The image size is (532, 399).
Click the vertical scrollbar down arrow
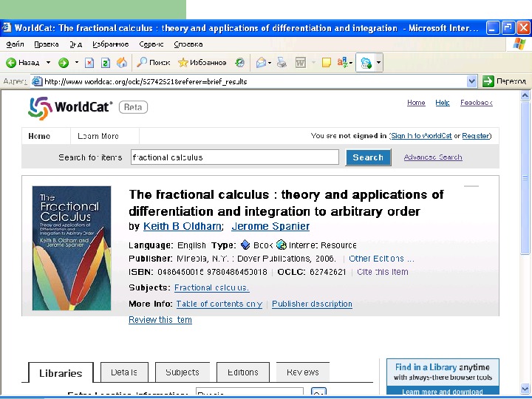[525, 389]
